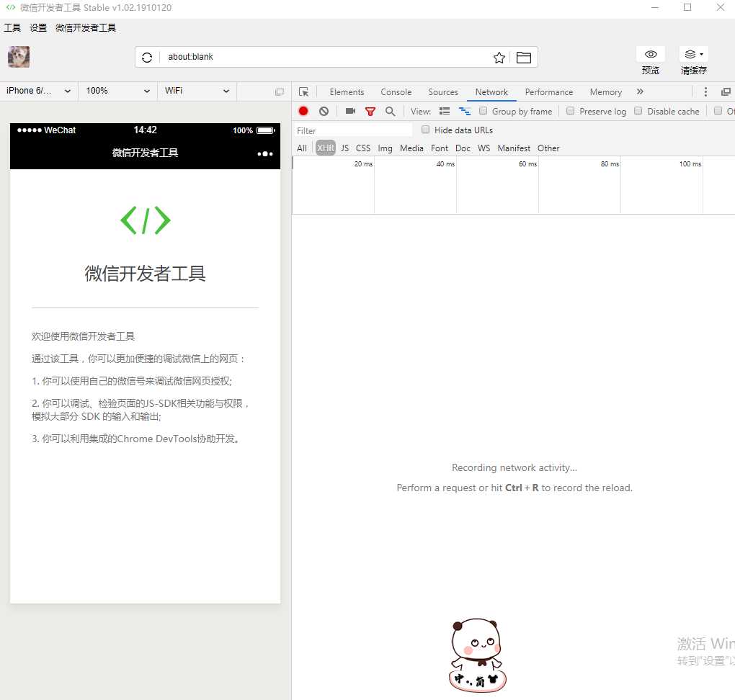The height and width of the screenshot is (700, 735).
Task: Click the 20 ms timeline marker
Action: [x=363, y=164]
